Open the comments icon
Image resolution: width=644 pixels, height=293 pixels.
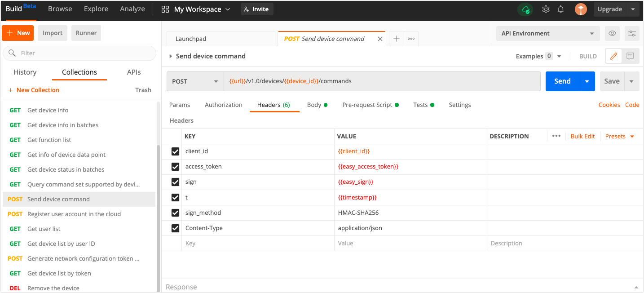tap(630, 56)
